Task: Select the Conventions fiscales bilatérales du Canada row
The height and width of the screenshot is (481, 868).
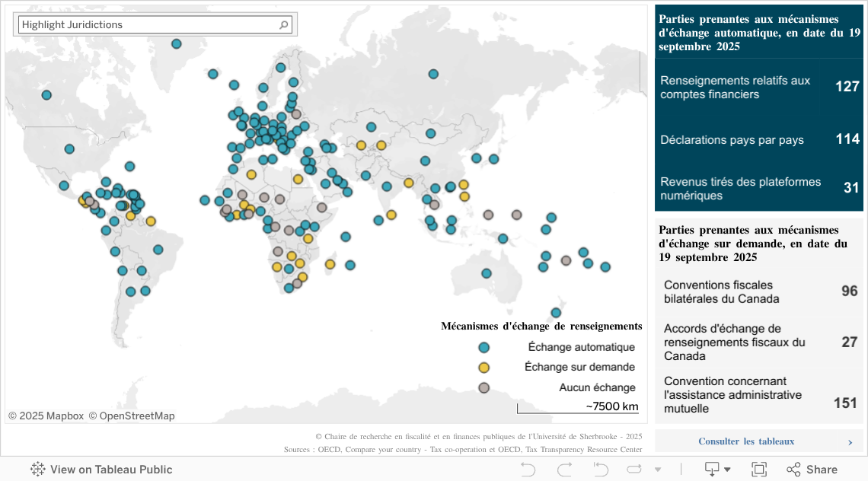Action: 759,291
